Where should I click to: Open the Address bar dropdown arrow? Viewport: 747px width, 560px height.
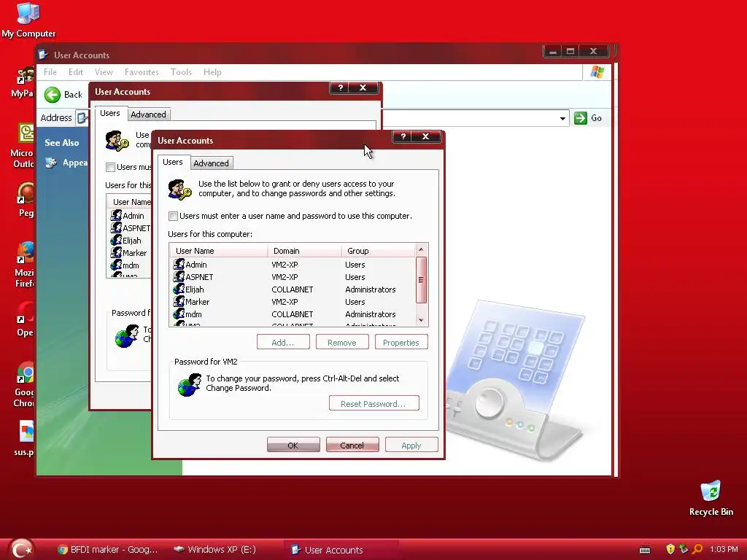[562, 118]
